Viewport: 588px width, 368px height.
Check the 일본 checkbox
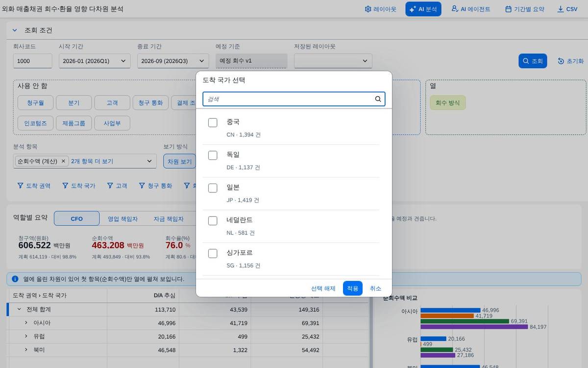coord(213,188)
